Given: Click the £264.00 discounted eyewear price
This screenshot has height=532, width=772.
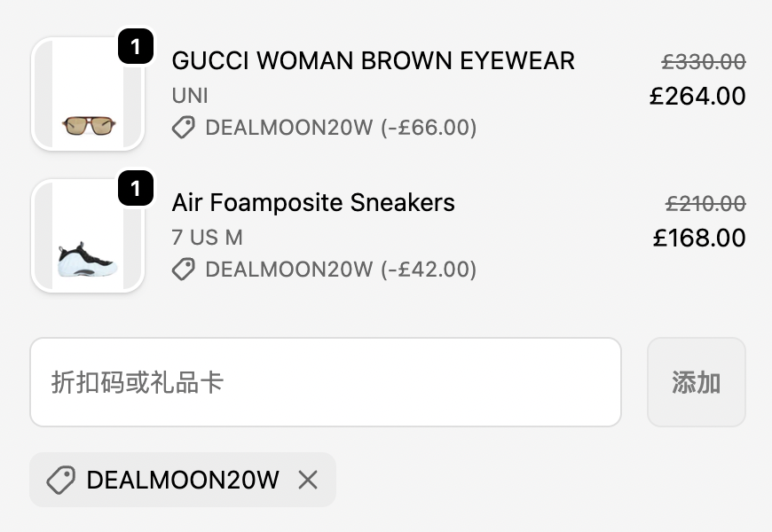Looking at the screenshot, I should (697, 96).
